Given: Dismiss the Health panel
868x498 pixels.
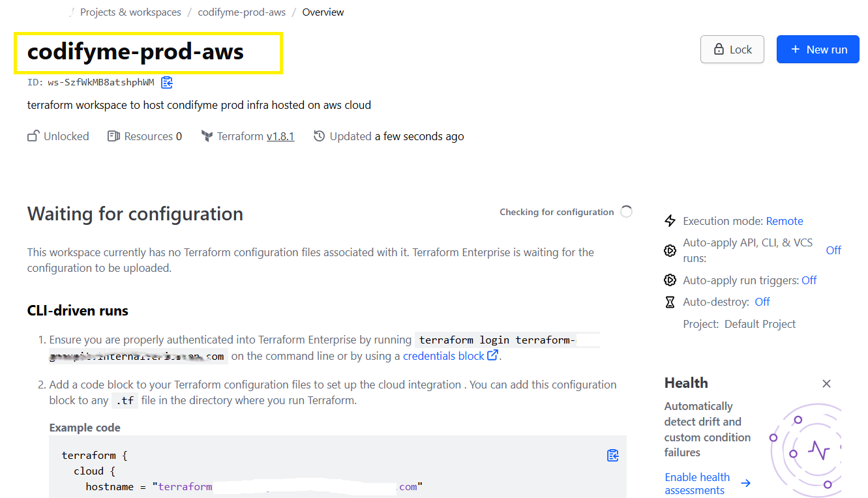Looking at the screenshot, I should (x=826, y=383).
